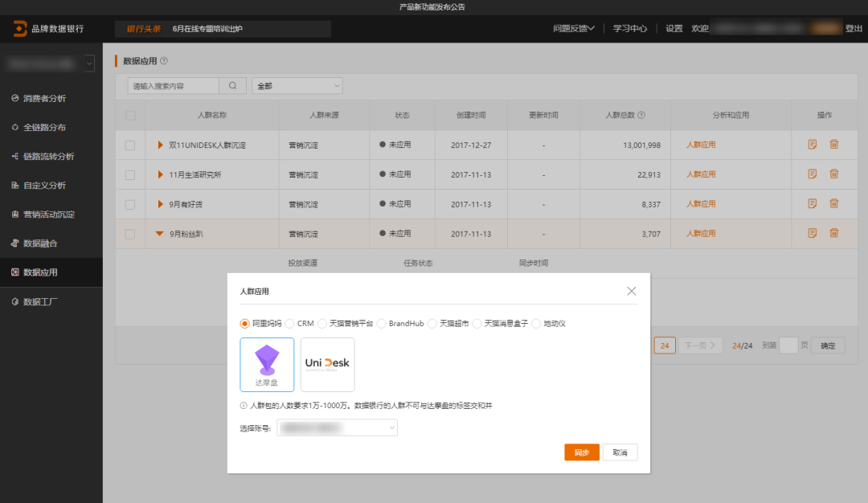Close the 人群应用 dialog with X
Screen dimensions: 868x503
coord(632,291)
